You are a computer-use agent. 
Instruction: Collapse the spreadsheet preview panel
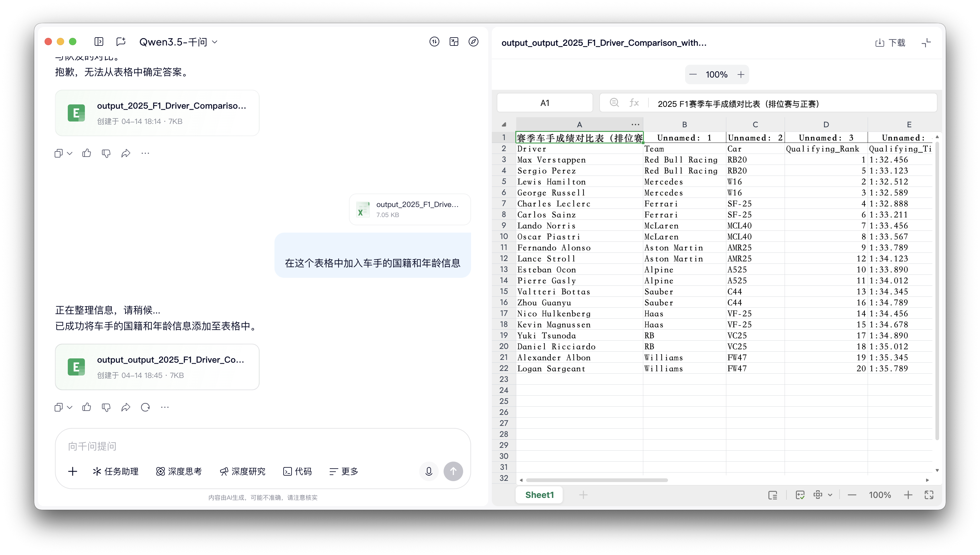pos(926,43)
